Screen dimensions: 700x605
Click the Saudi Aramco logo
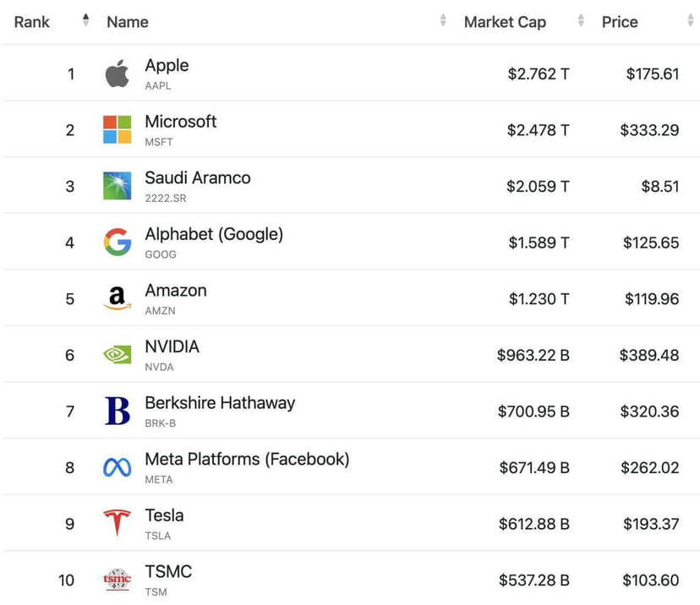coord(117,186)
